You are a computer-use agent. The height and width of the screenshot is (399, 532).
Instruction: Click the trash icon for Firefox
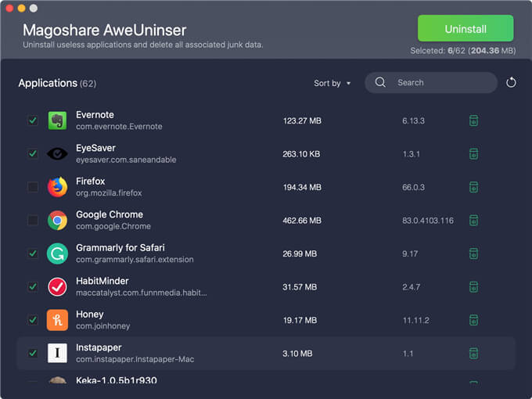pos(473,187)
